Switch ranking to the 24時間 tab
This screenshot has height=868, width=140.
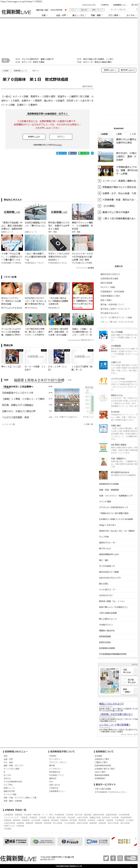pyautogui.click(x=104, y=134)
